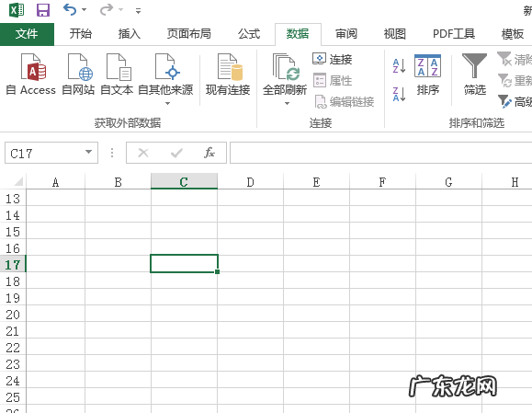Sort ascending A to Z
The height and width of the screenshot is (413, 532).
coord(399,65)
